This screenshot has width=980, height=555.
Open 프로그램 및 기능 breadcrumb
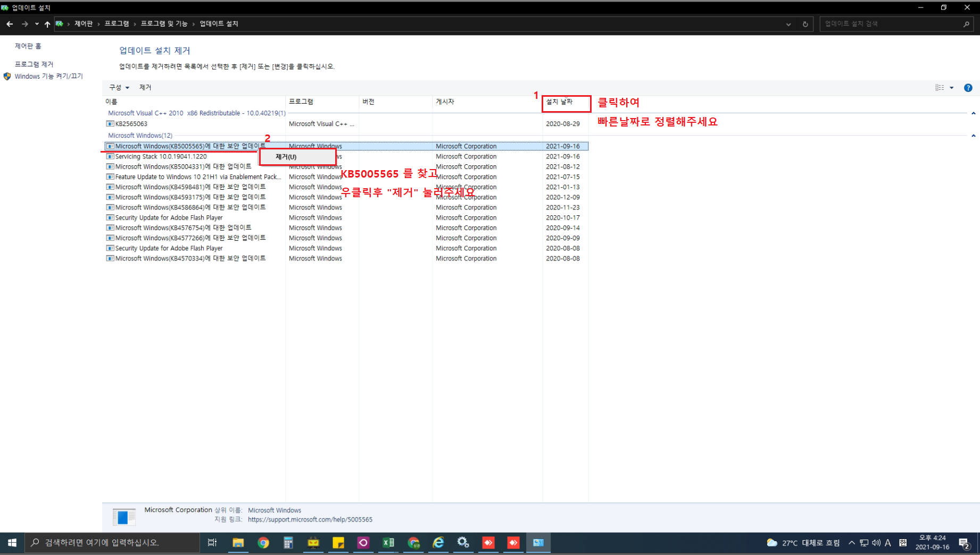[x=164, y=24]
